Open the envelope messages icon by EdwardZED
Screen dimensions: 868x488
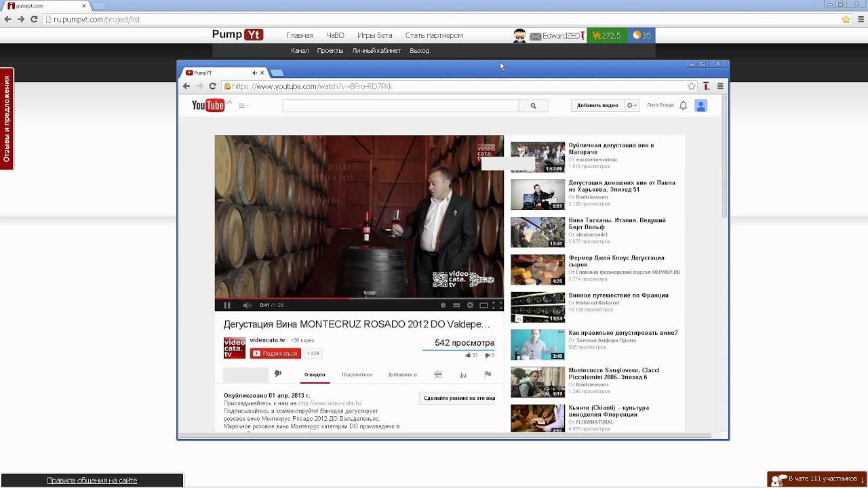tap(535, 36)
